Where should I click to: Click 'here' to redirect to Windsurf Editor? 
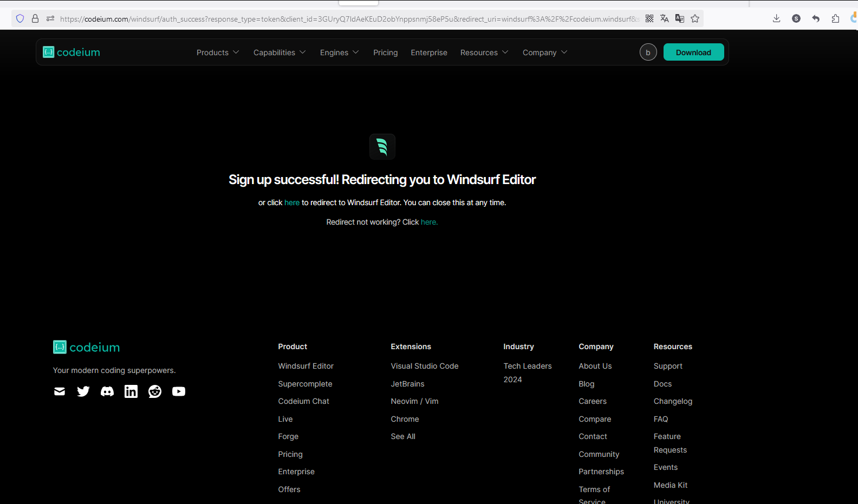point(292,202)
